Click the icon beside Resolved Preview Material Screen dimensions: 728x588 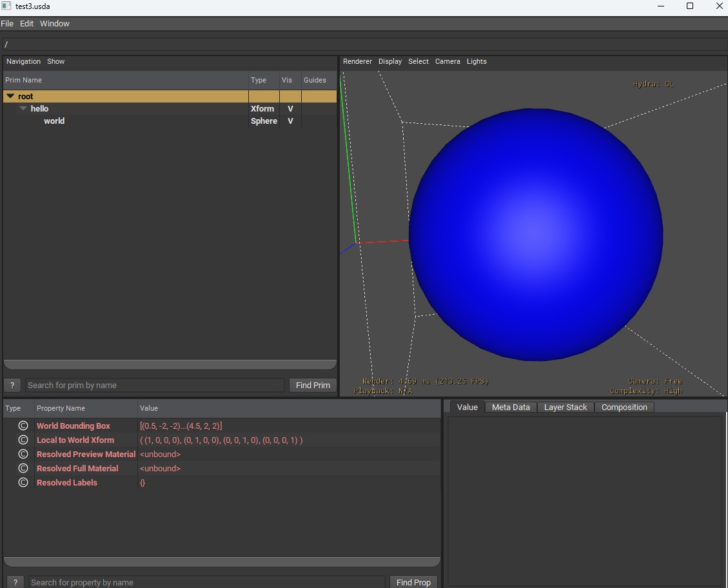click(23, 454)
